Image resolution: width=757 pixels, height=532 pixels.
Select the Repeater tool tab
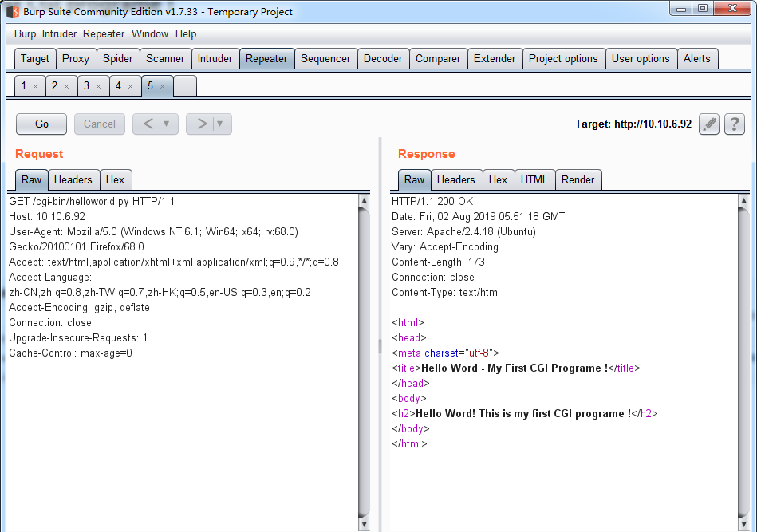pos(266,59)
